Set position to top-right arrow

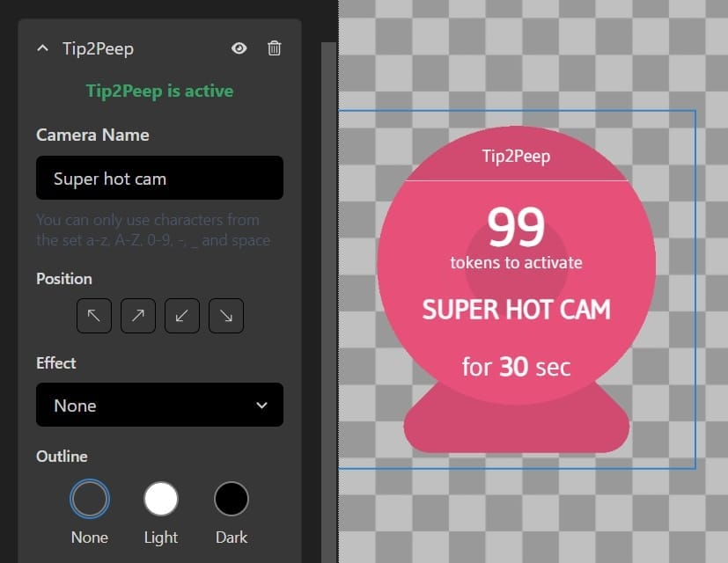pyautogui.click(x=138, y=316)
